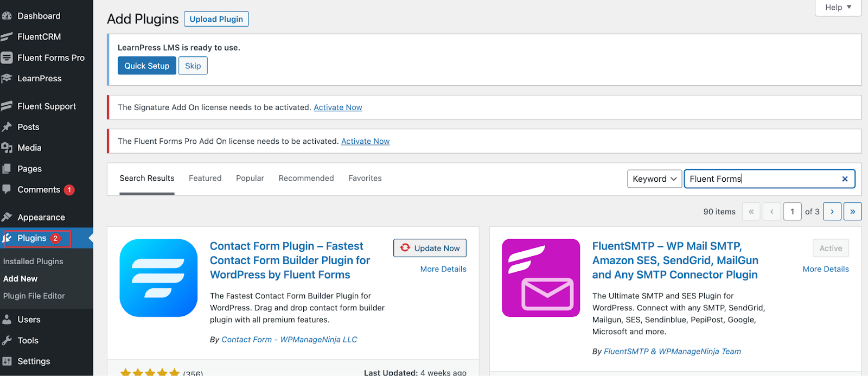Clear the plugin search with X icon
The image size is (868, 376).
click(845, 179)
